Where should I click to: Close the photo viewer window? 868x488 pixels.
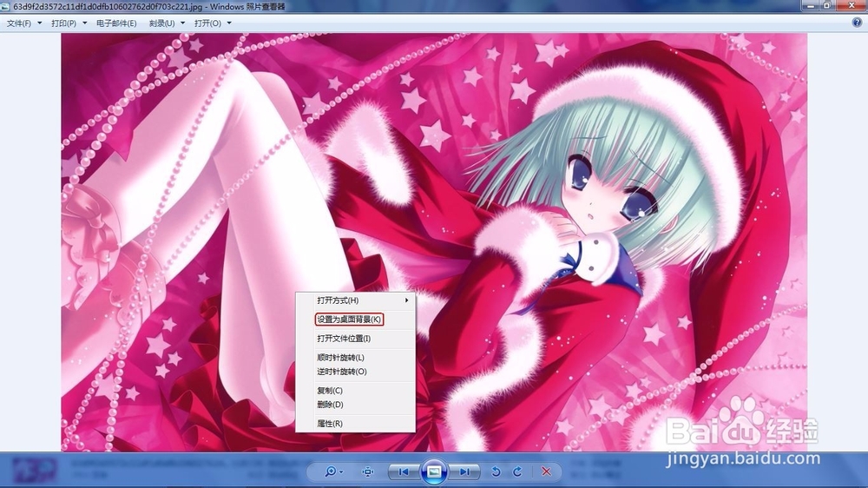pyautogui.click(x=852, y=5)
